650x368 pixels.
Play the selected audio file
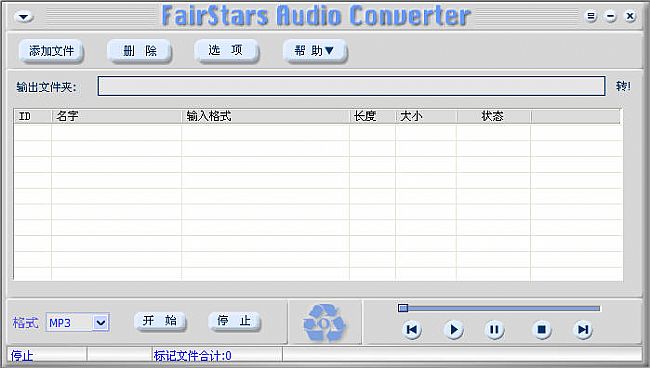[454, 329]
